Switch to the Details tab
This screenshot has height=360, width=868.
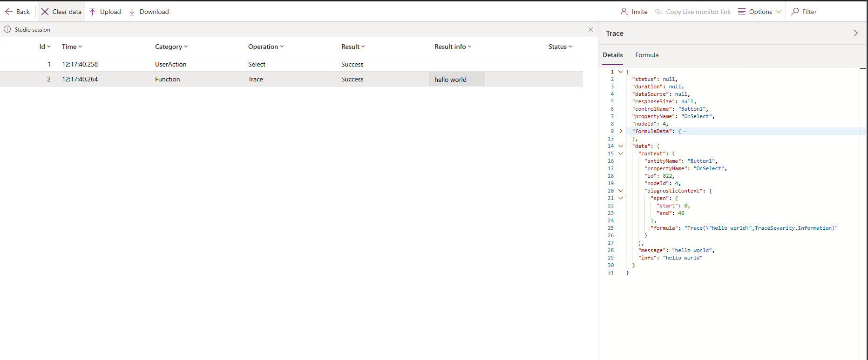pos(612,55)
